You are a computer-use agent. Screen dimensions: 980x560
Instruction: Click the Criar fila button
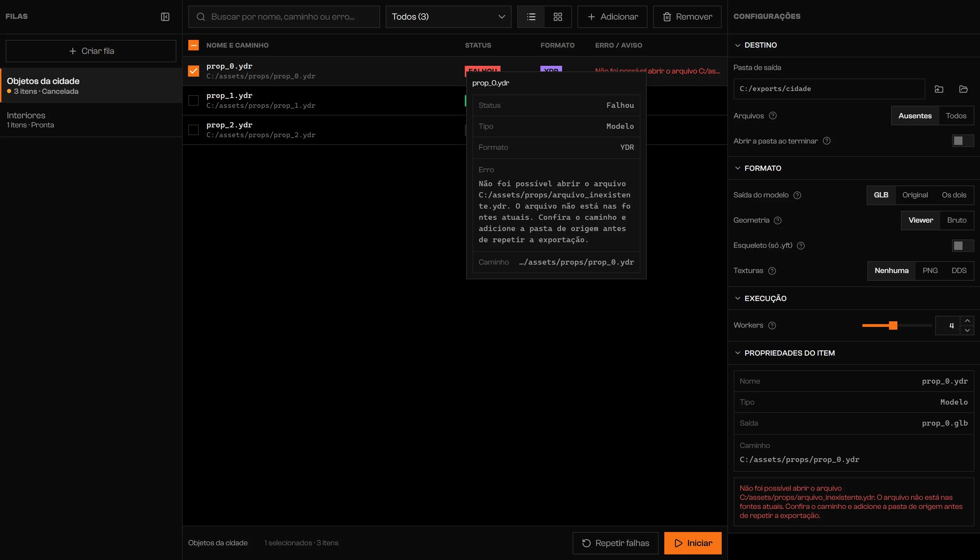click(x=91, y=51)
